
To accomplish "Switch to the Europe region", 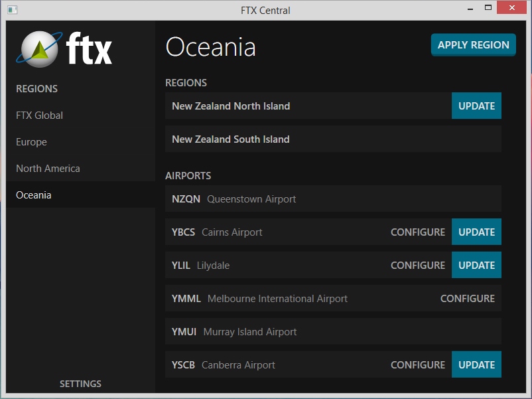I will click(32, 142).
